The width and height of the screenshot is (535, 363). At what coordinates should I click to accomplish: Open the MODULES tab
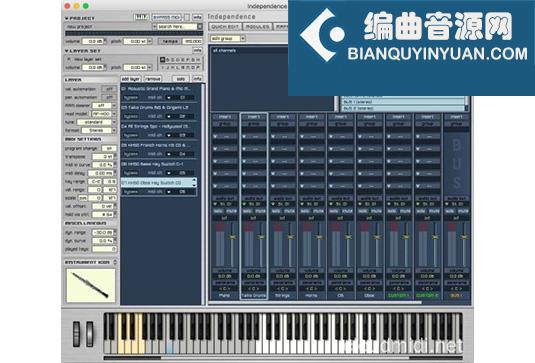pyautogui.click(x=258, y=27)
